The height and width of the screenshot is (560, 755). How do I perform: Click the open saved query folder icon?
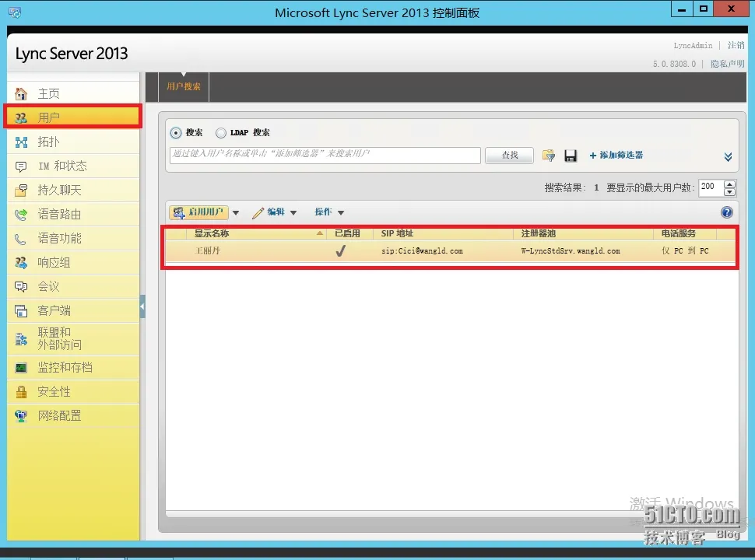click(x=549, y=156)
